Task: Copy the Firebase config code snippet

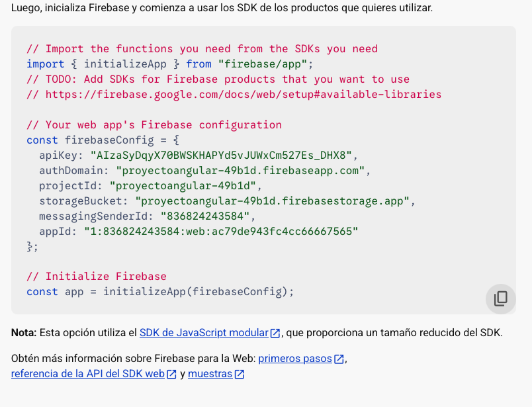Action: (500, 298)
